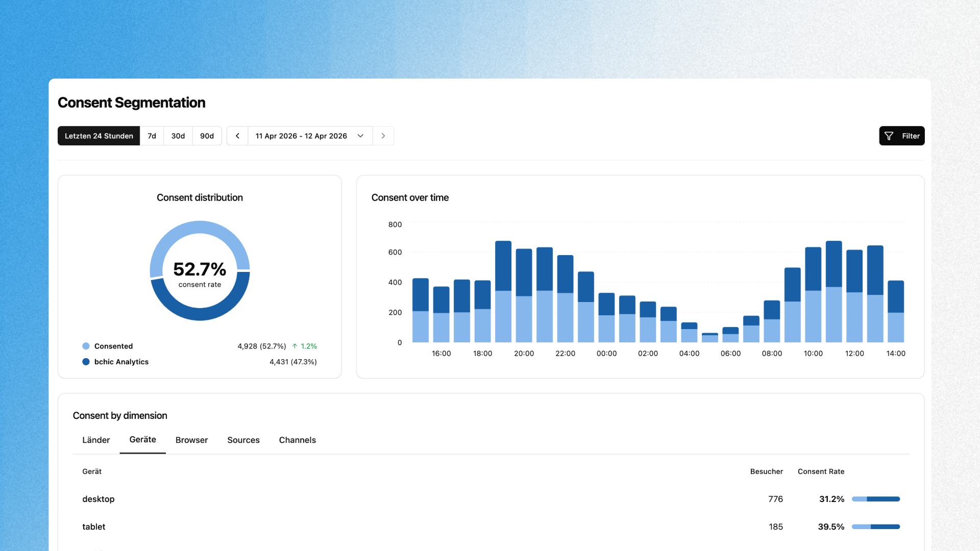The width and height of the screenshot is (980, 551).
Task: Enable the 90d time range
Action: pyautogui.click(x=207, y=136)
